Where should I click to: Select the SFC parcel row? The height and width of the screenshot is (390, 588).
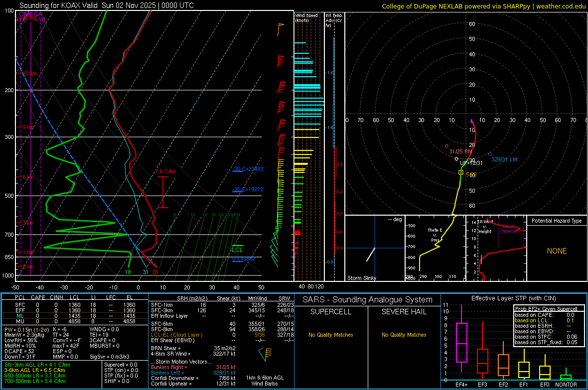(x=75, y=305)
